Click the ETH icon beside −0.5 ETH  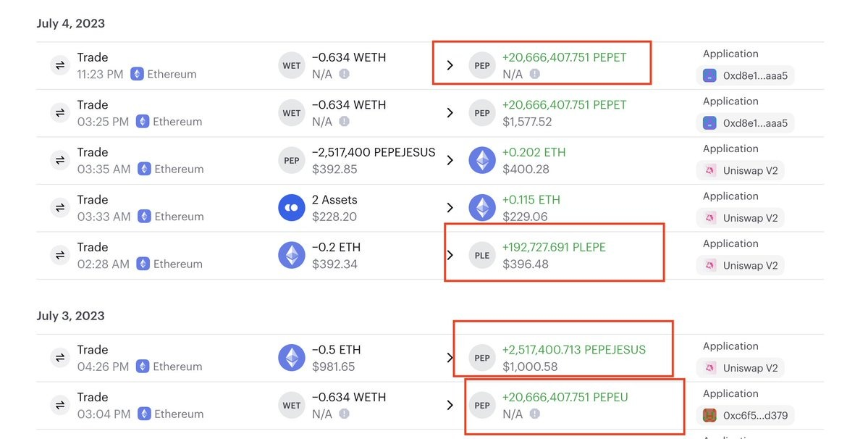[292, 358]
